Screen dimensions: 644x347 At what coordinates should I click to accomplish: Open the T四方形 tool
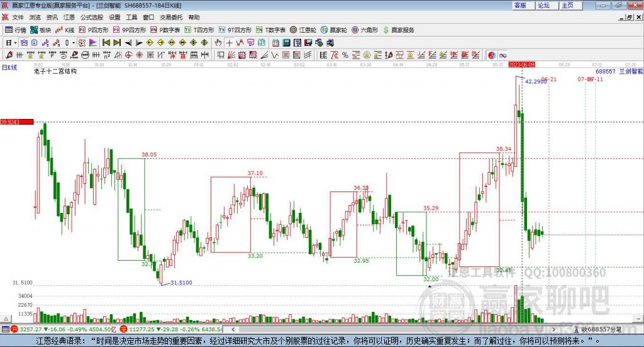[x=199, y=30]
